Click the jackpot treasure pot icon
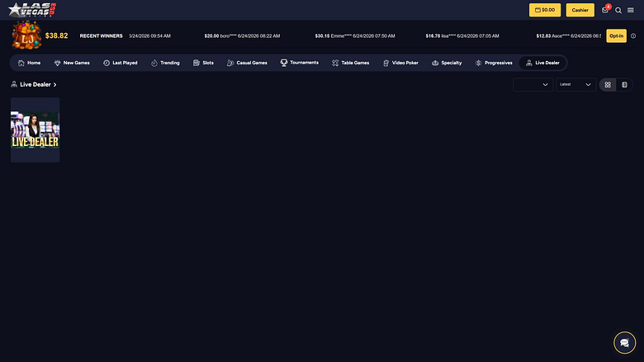644x362 pixels. click(x=26, y=35)
